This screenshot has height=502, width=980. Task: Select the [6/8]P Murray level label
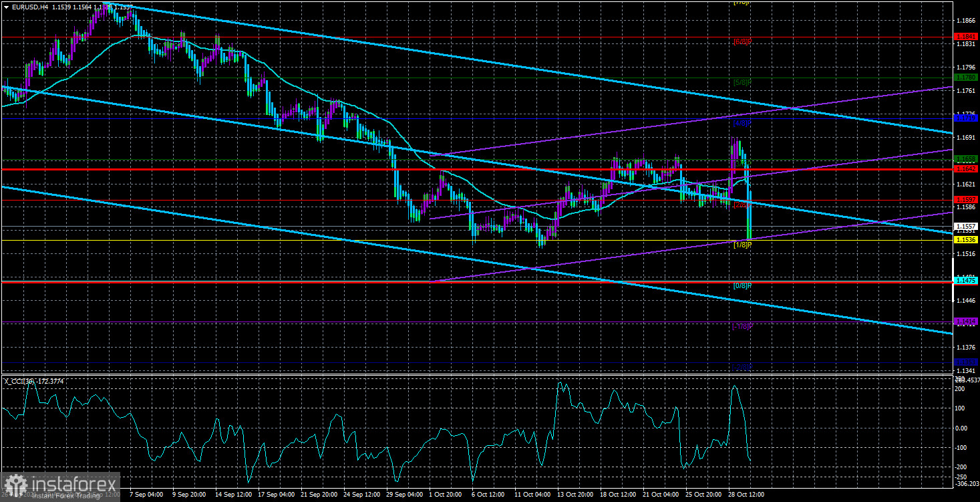click(x=743, y=41)
